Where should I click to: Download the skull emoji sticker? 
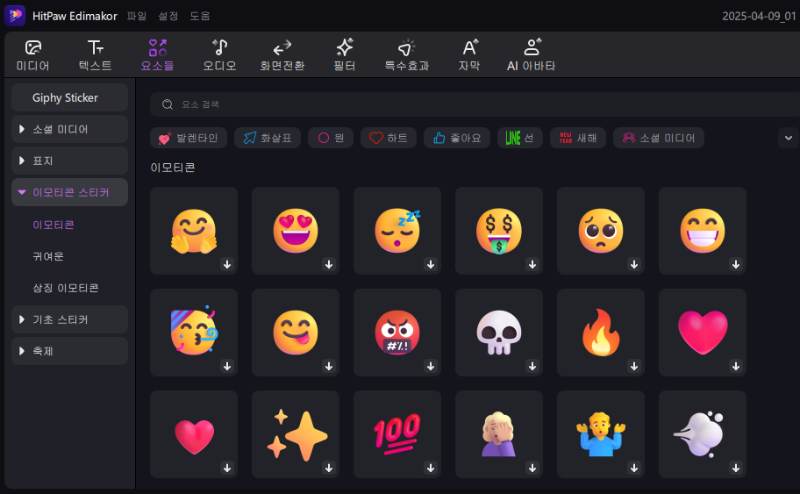(532, 366)
